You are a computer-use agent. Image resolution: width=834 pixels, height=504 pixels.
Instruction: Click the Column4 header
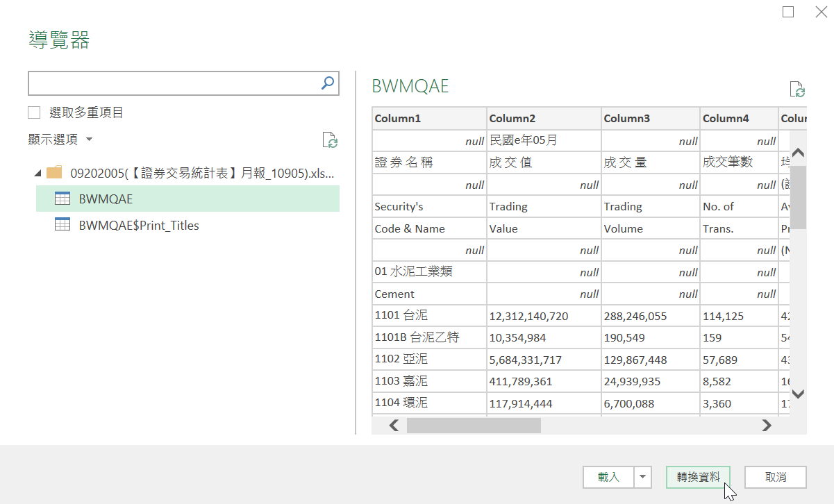pos(740,119)
